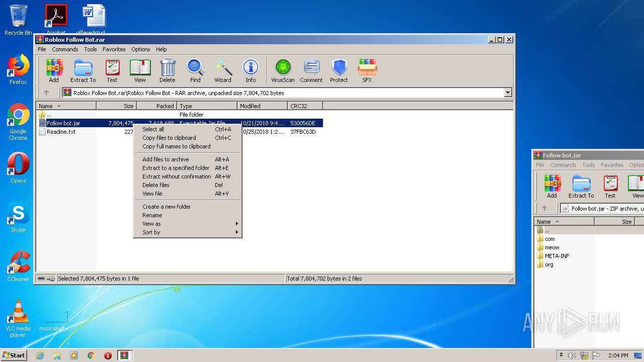Image resolution: width=644 pixels, height=362 pixels.
Task: Open Skype desktop shortcut
Action: (x=18, y=217)
